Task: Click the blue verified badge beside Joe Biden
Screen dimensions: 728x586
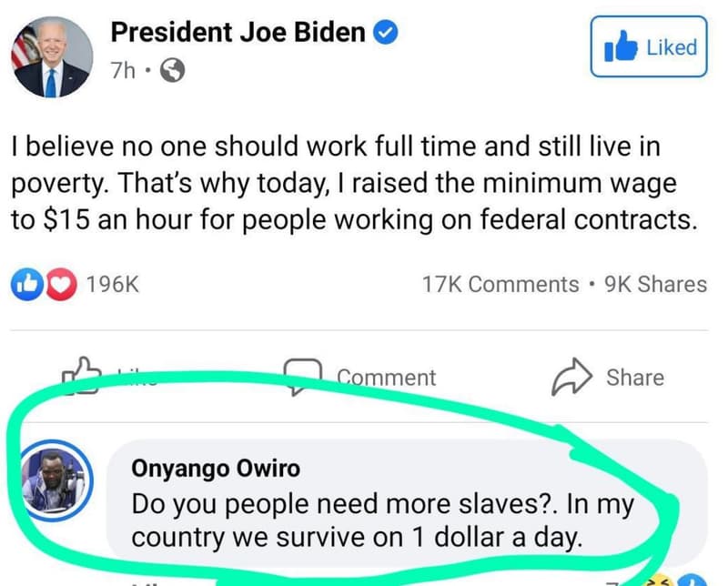Action: pyautogui.click(x=386, y=32)
